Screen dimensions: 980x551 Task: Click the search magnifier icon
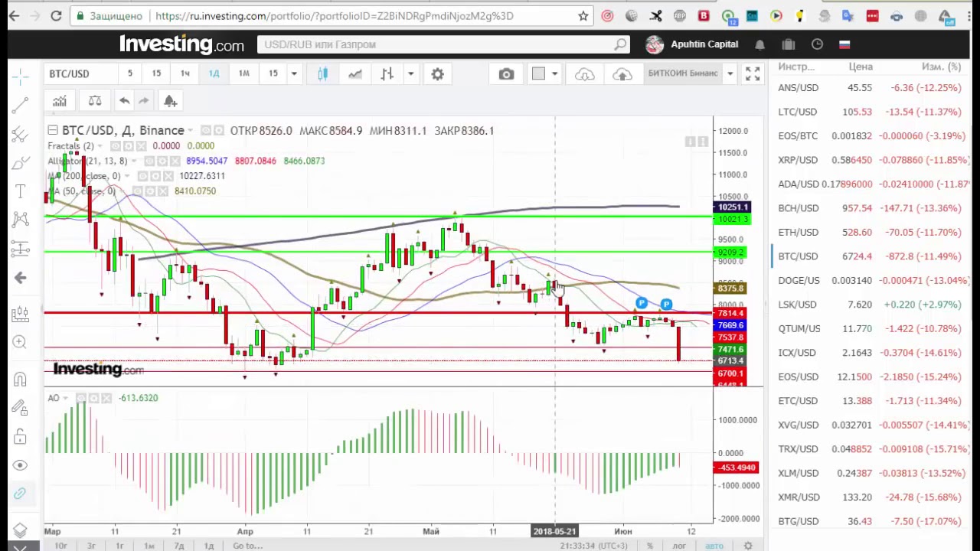tap(620, 44)
